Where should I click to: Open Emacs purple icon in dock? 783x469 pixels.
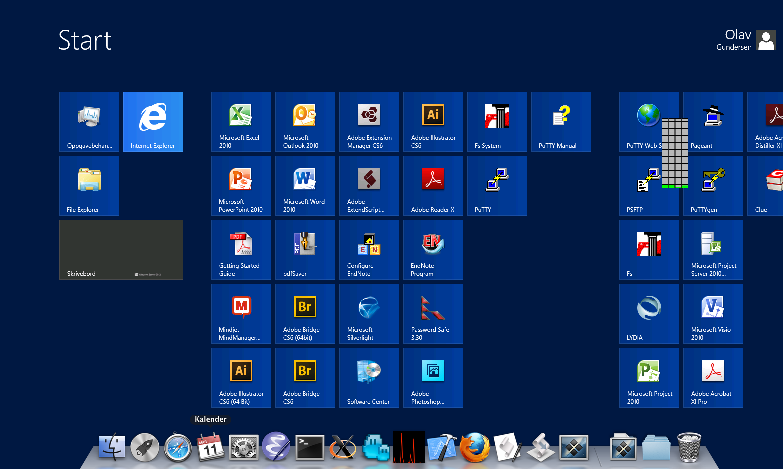(x=276, y=447)
